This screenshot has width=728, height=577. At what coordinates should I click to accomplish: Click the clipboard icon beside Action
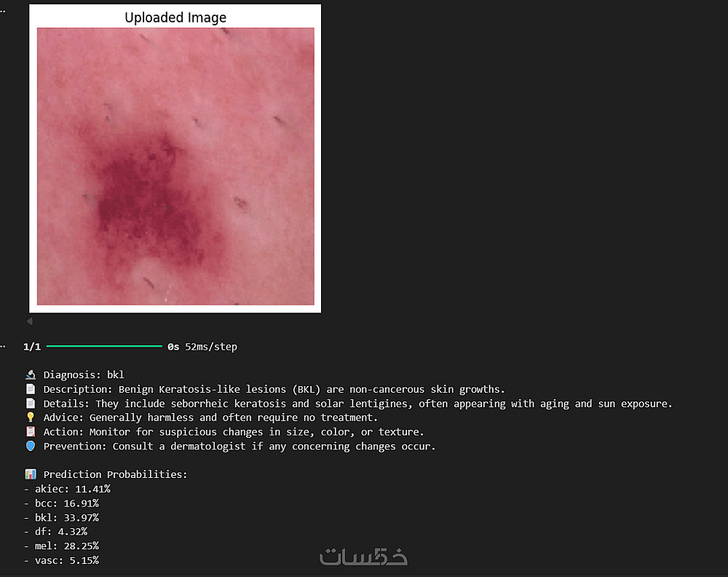(x=31, y=431)
